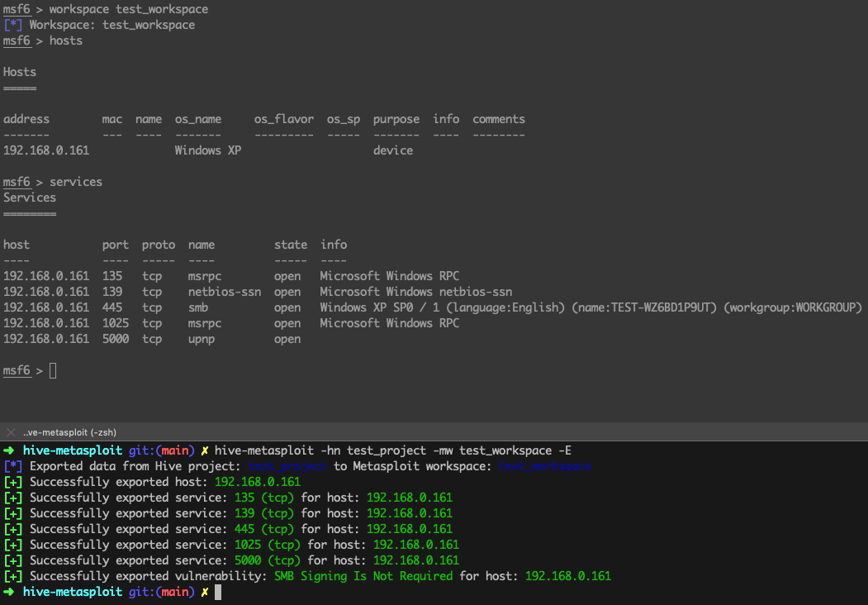
Task: Click the green '5000 (tcp)' exported service
Action: pos(267,560)
